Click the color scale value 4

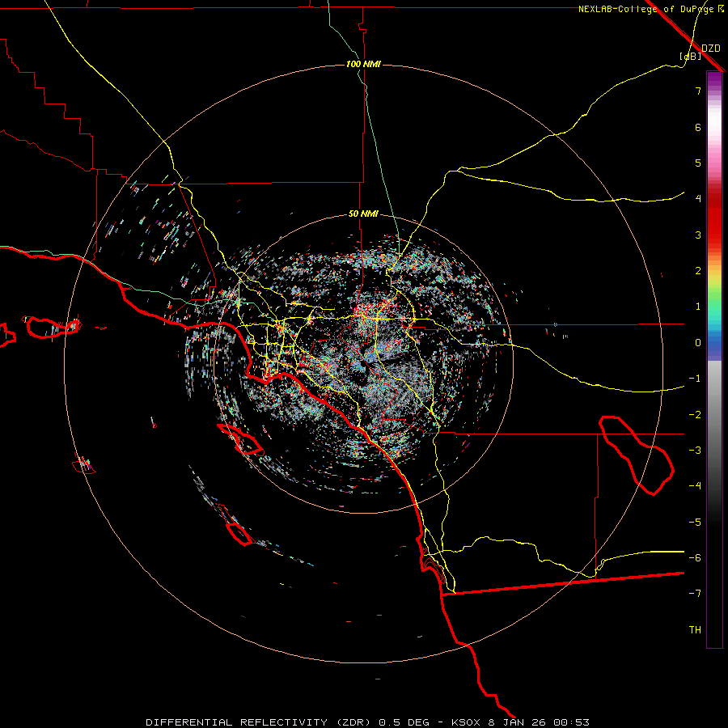click(x=698, y=199)
